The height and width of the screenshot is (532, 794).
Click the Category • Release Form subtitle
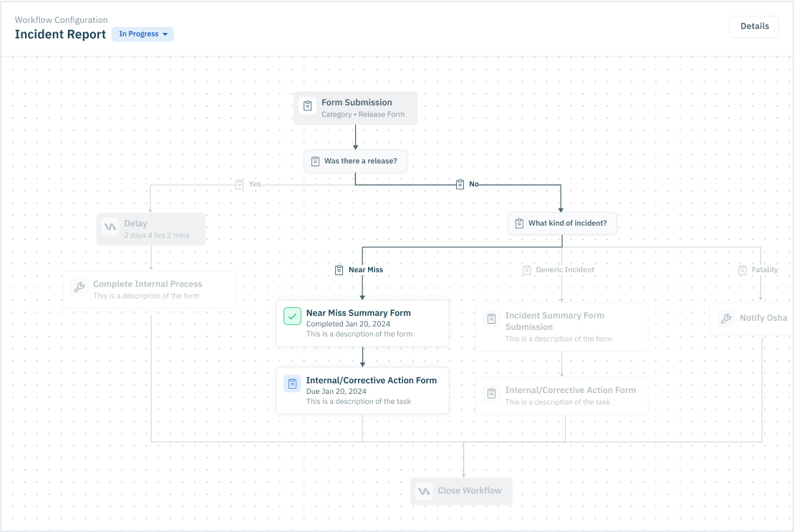362,115
